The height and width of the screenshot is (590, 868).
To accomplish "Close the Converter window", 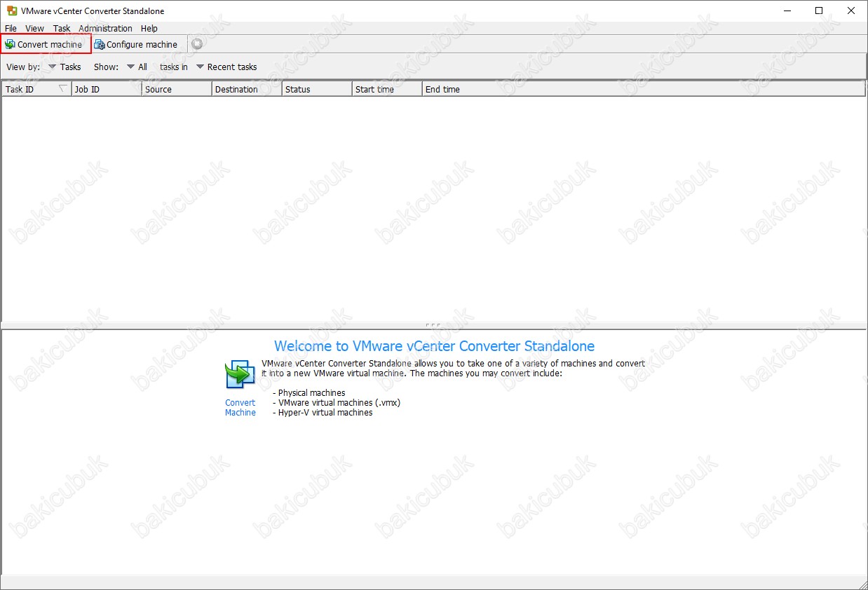I will tap(851, 11).
